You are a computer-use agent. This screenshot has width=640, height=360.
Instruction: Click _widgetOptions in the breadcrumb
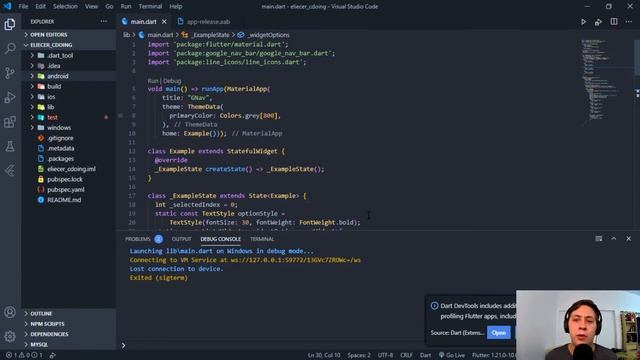click(x=269, y=35)
